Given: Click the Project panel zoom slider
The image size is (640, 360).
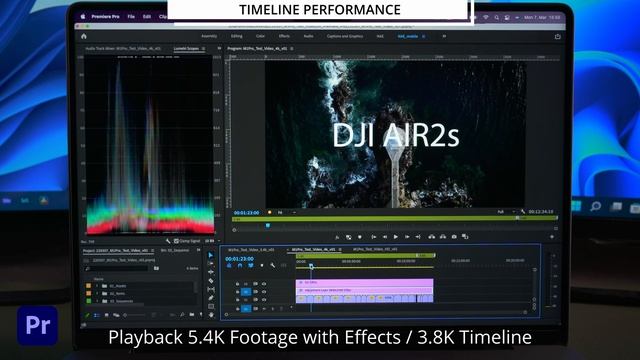Looking at the screenshot, I should [x=135, y=315].
